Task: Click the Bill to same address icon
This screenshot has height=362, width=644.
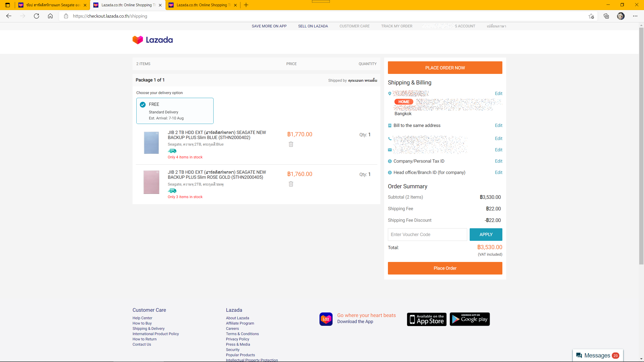Action: point(390,125)
